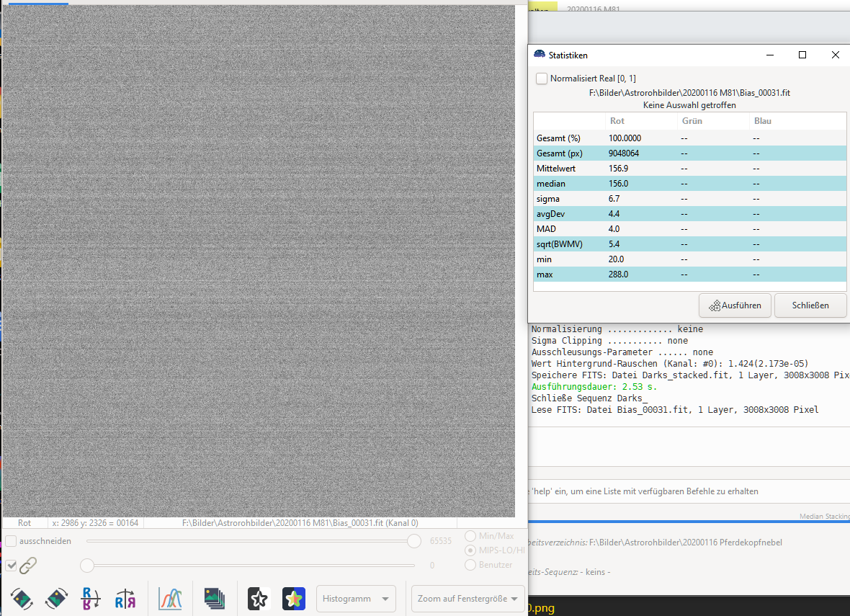Click the Statistiken window title icon
This screenshot has width=850, height=616.
click(540, 55)
